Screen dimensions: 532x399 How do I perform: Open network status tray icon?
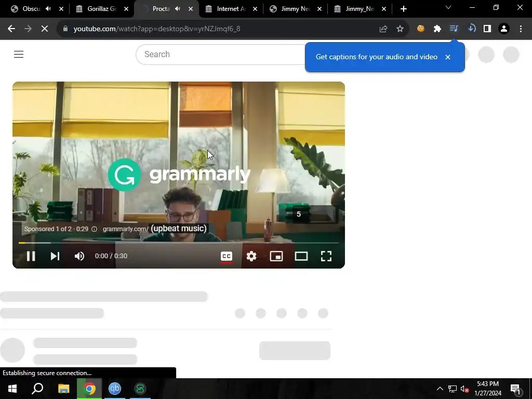point(453,389)
